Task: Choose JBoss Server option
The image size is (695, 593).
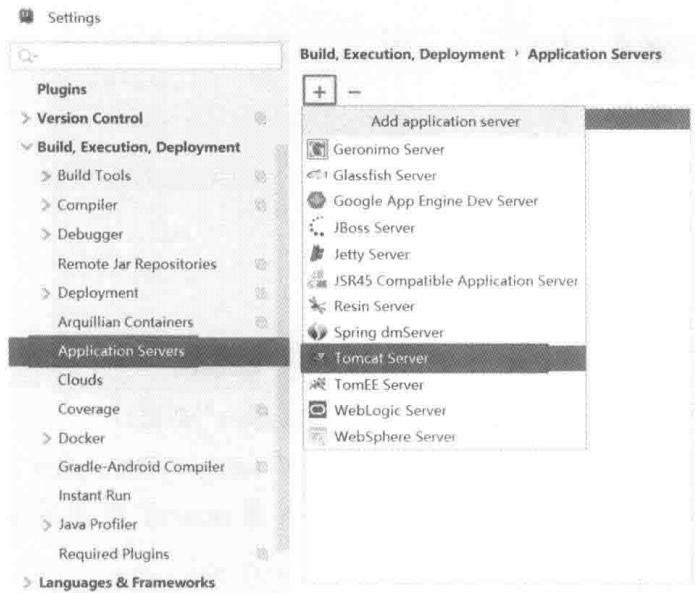Action: [x=444, y=227]
